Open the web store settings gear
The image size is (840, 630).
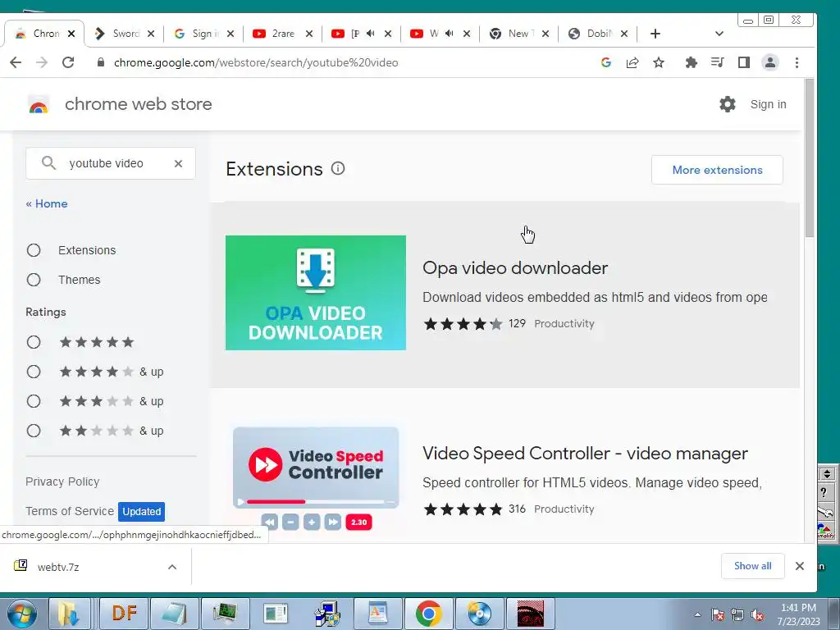(x=728, y=104)
